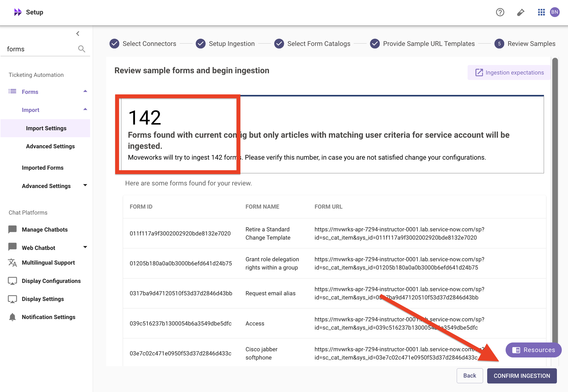Go to Manage Chatbots
The height and width of the screenshot is (392, 568).
[x=45, y=230]
